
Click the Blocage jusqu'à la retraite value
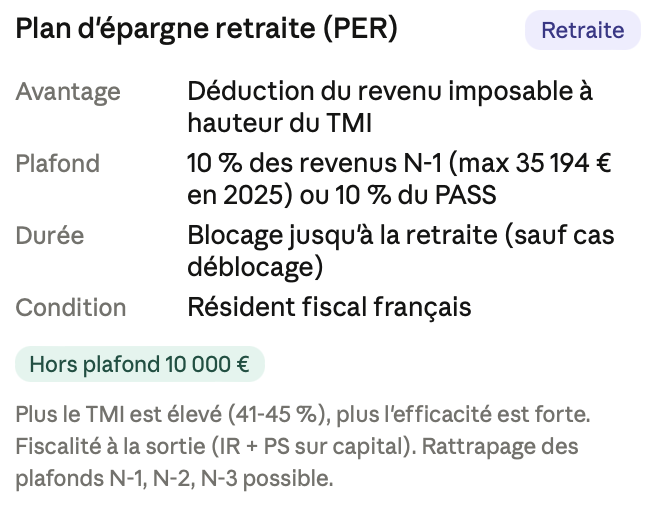pyautogui.click(x=342, y=235)
